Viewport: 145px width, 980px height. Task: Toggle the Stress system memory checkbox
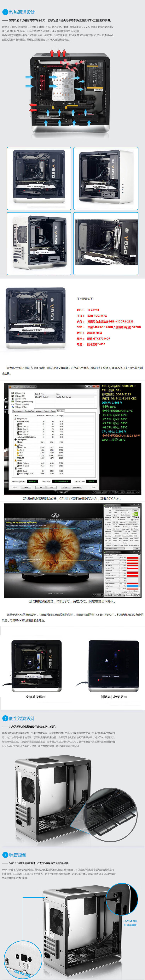[x=15, y=401]
